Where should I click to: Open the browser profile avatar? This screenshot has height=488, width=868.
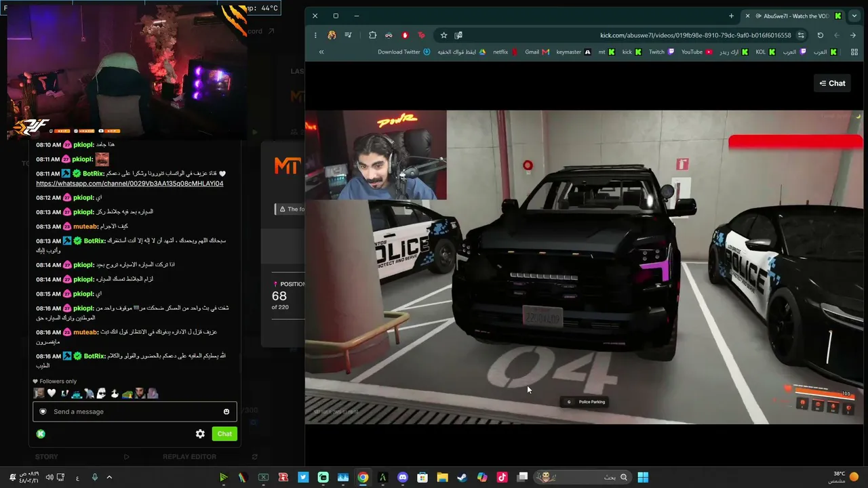pyautogui.click(x=332, y=35)
